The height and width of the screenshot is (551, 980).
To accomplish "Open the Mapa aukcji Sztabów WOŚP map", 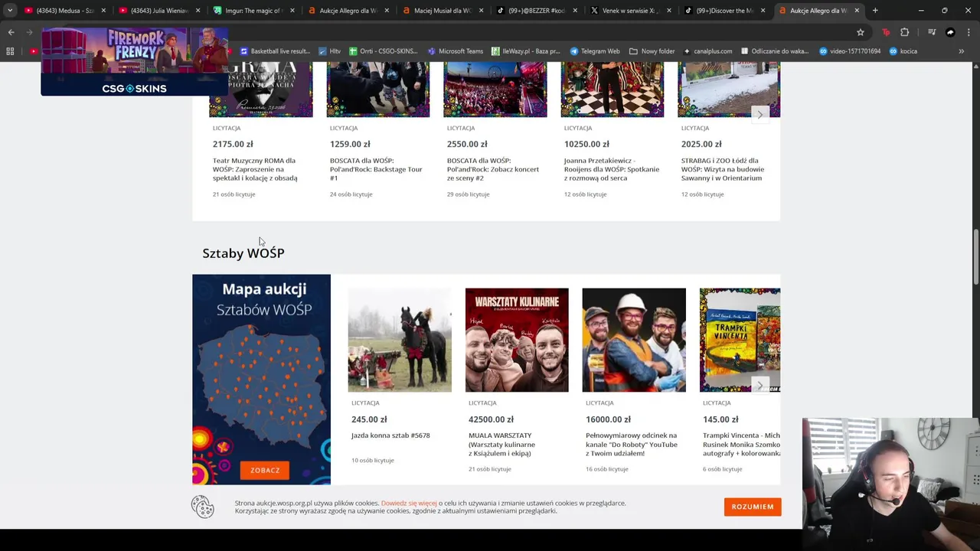I will pos(261,380).
